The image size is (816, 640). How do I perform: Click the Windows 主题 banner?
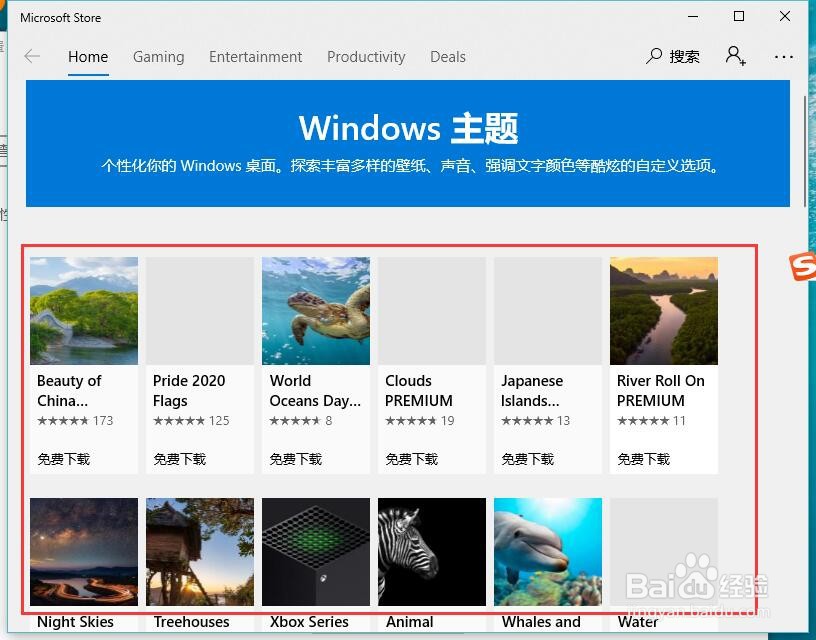pos(408,144)
